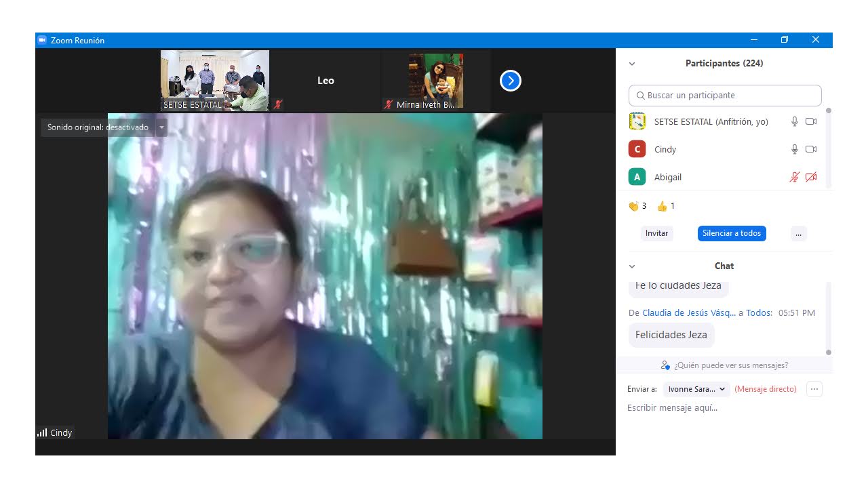Click muted microphone icon beside Mirna Iveth
The image size is (868, 488).
(389, 104)
